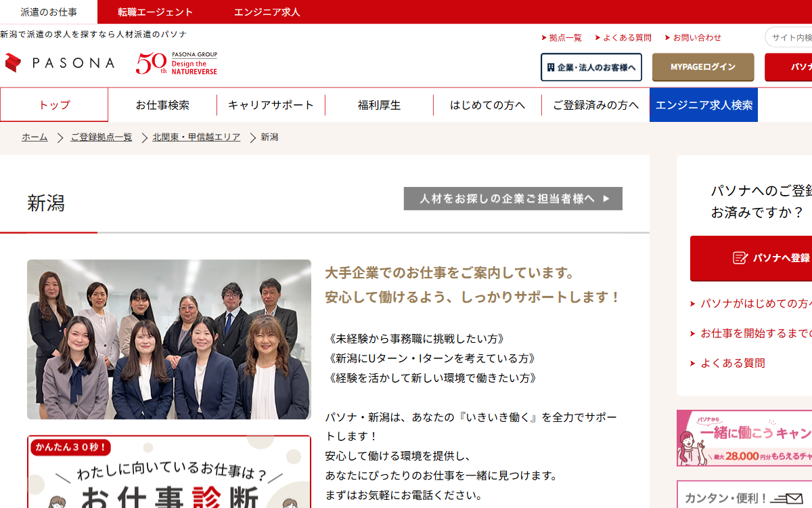This screenshot has height=508, width=812.
Task: Click the 大手企業でのお仕事をご案内しています heading text
Action: point(450,273)
